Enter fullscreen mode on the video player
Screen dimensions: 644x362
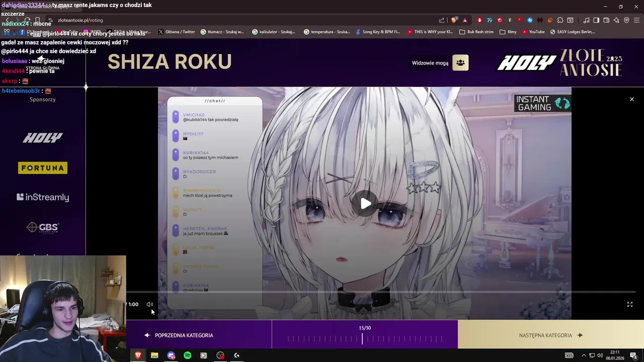click(x=630, y=304)
